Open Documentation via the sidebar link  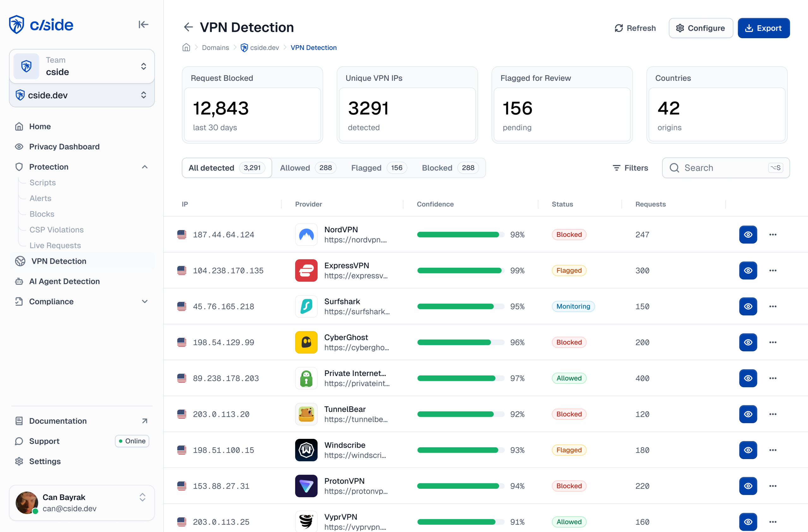pyautogui.click(x=58, y=421)
